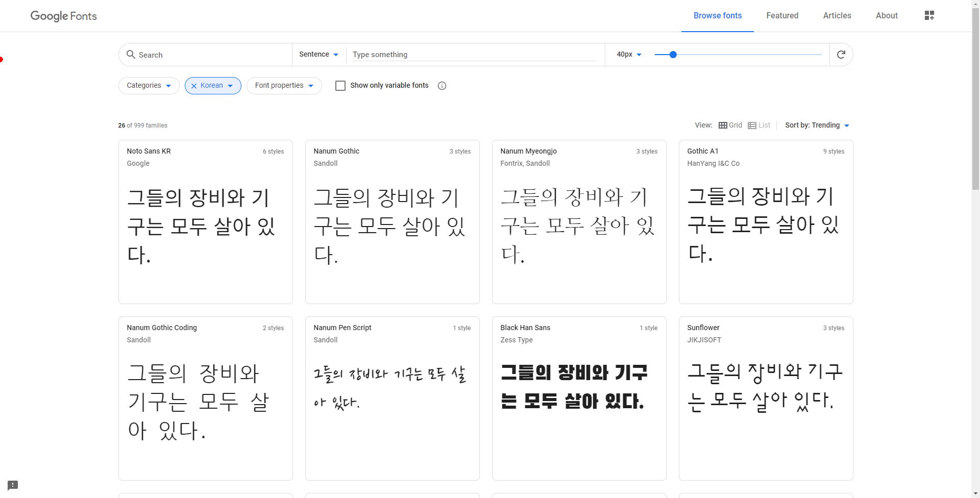This screenshot has height=498, width=980.
Task: Click the '26 of 999 families' count text
Action: (143, 126)
